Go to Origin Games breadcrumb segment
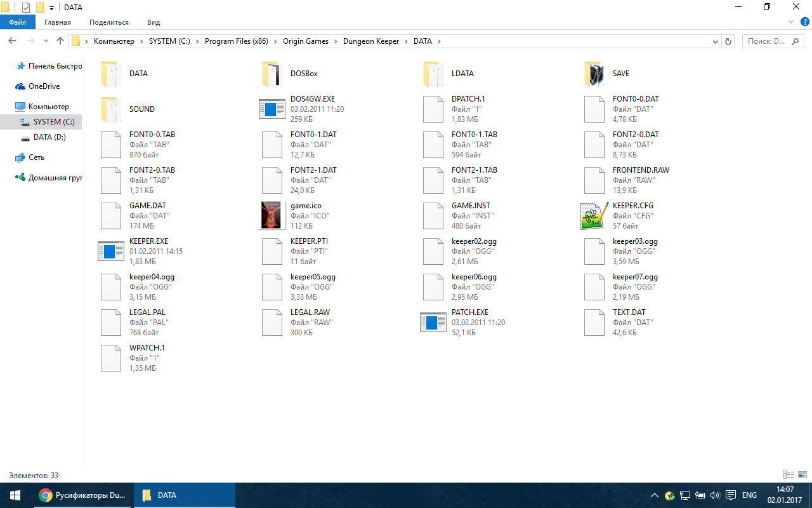 click(306, 41)
